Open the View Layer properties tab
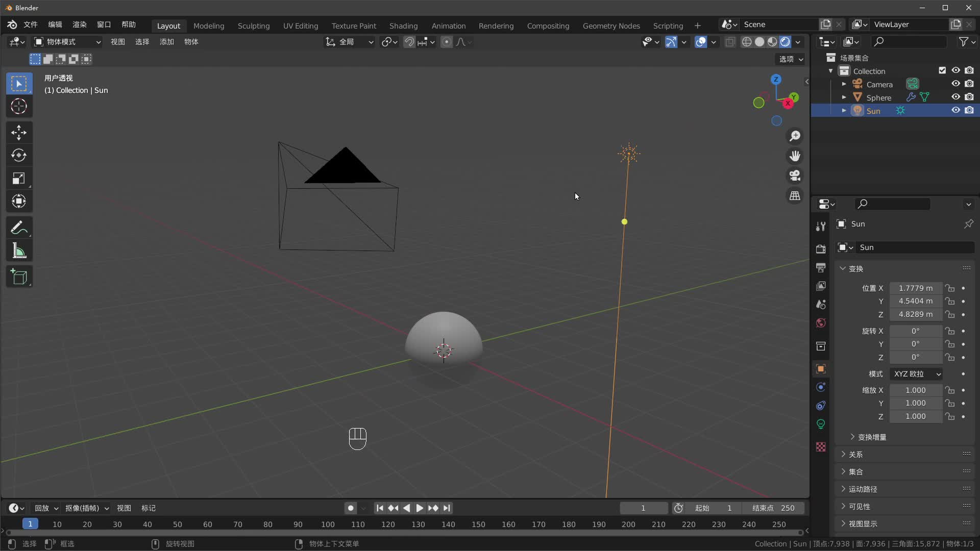 coord(821,286)
